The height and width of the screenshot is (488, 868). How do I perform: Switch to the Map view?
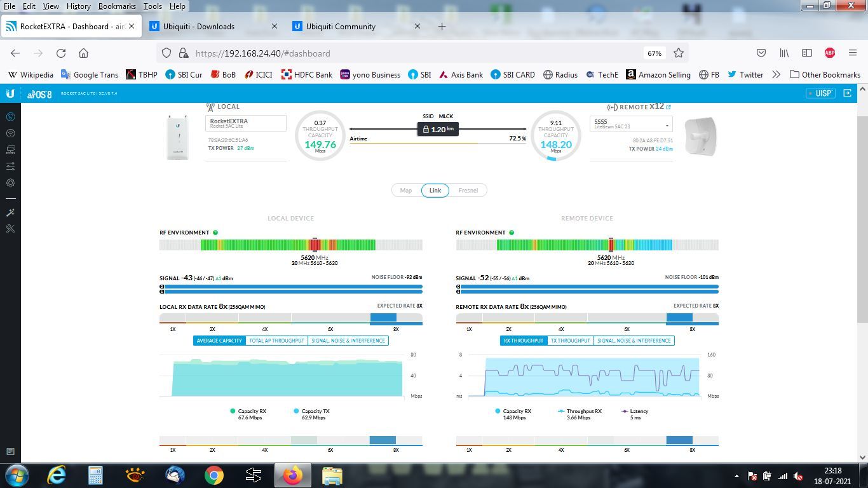(x=406, y=191)
